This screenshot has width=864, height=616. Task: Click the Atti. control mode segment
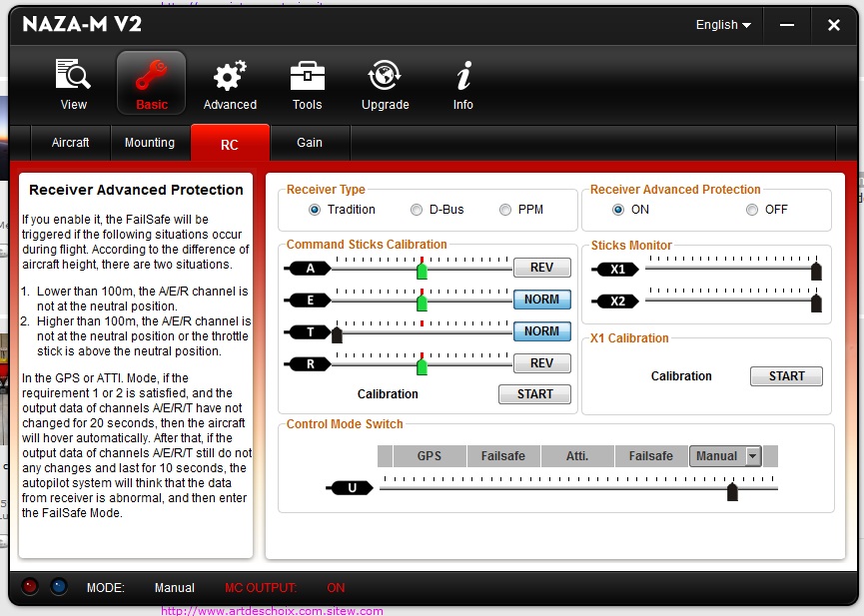[x=577, y=456]
